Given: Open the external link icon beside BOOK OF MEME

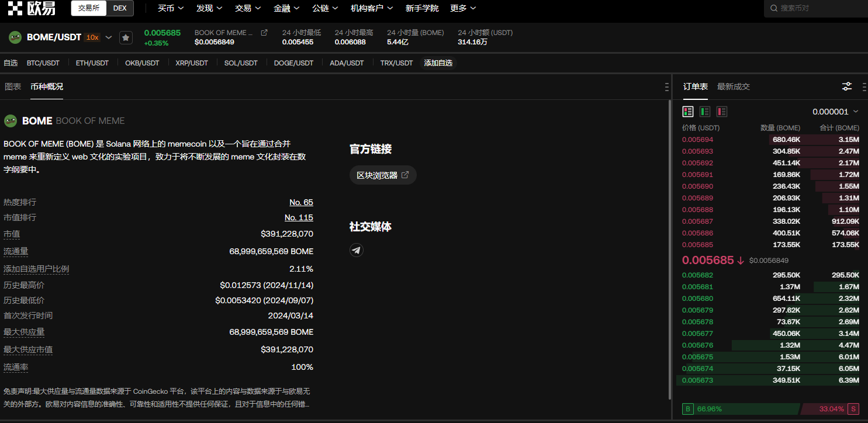Looking at the screenshot, I should (x=264, y=33).
